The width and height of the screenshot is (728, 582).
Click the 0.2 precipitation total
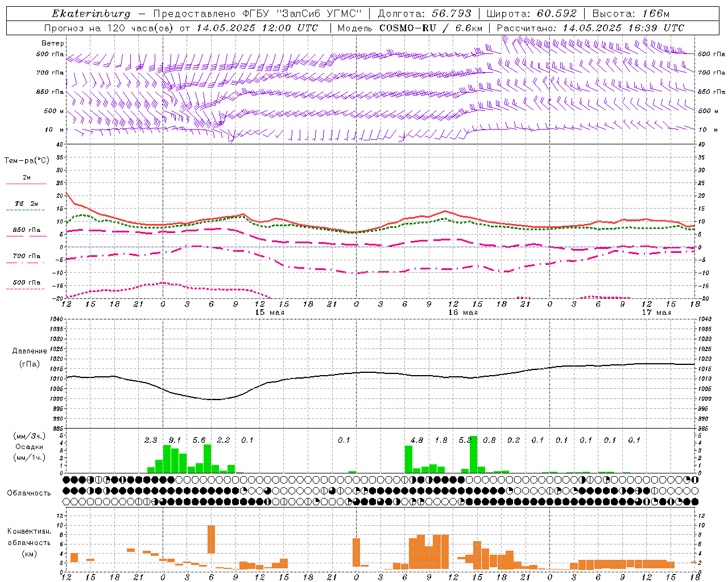[x=514, y=440]
